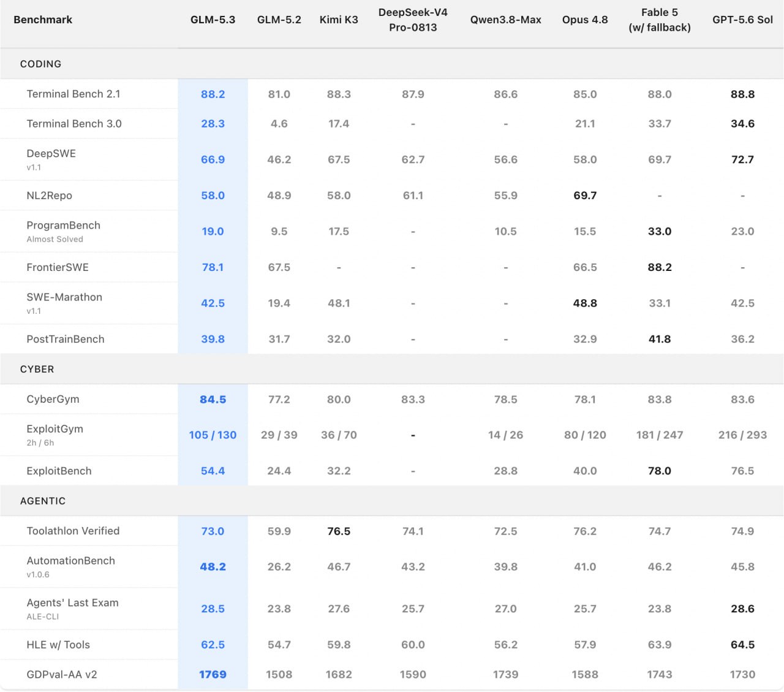Click the 'GLM-5.2' column header

279,20
